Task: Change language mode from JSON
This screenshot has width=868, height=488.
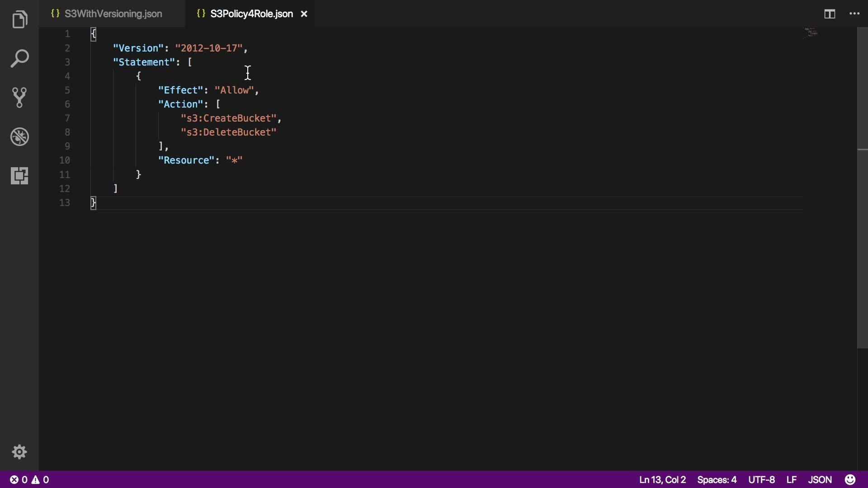Action: tap(820, 479)
